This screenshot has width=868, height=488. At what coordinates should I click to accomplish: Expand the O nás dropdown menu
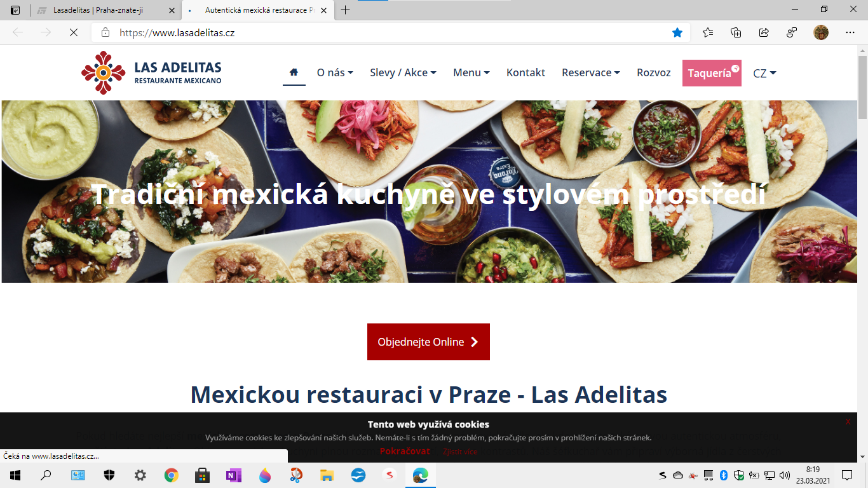click(x=335, y=72)
